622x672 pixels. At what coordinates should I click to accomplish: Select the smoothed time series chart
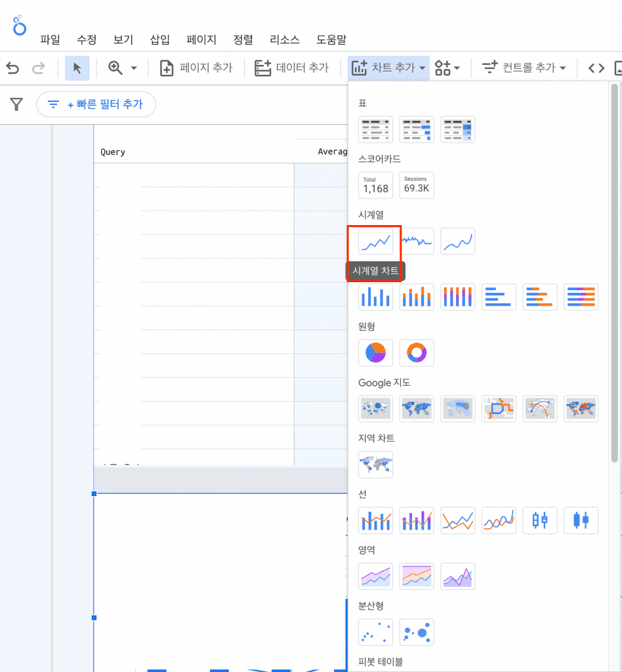click(458, 241)
